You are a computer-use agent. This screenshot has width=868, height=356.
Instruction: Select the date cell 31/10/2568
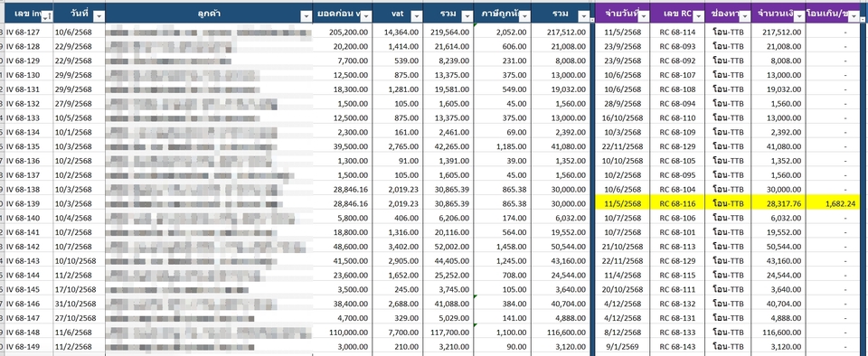tap(80, 304)
